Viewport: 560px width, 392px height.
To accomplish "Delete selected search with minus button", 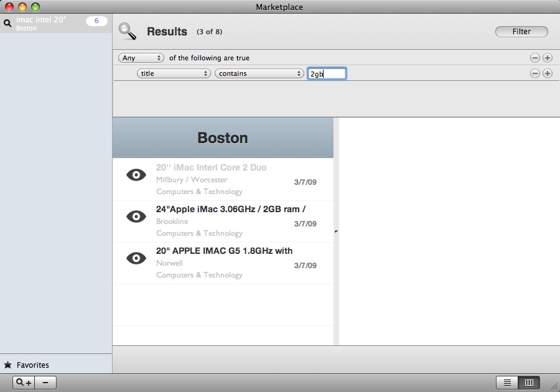I will (45, 383).
